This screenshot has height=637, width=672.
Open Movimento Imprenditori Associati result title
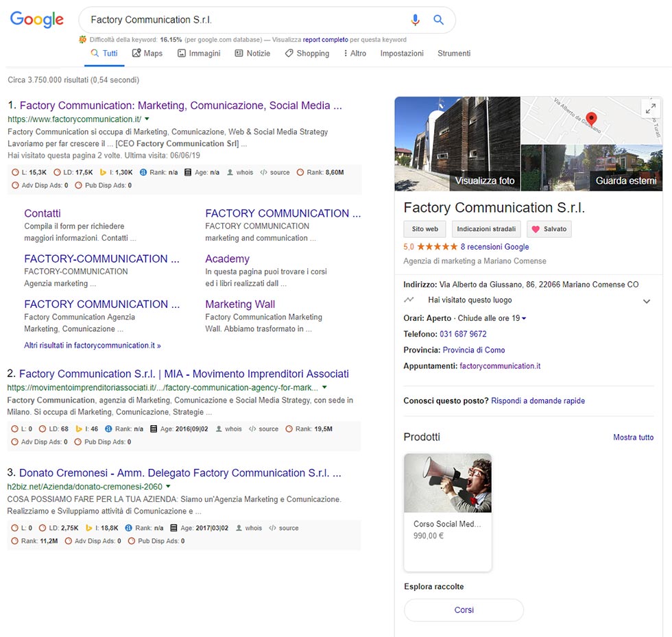pos(184,374)
